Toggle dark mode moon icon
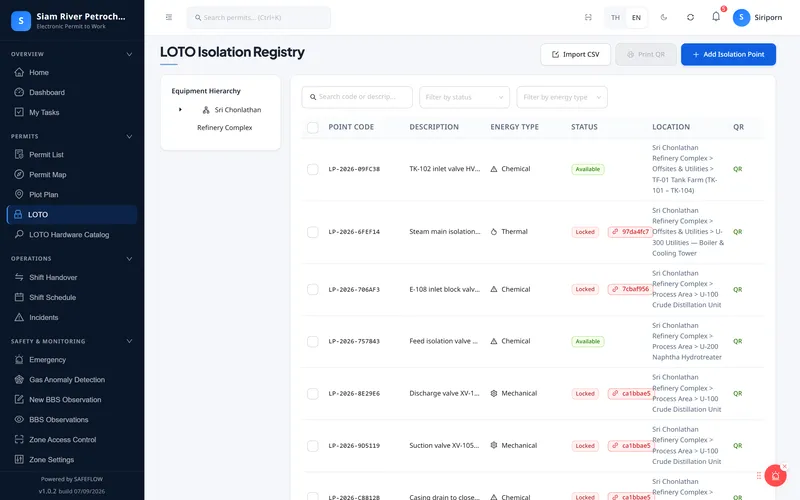Viewport: 800px width, 500px height. tap(664, 17)
